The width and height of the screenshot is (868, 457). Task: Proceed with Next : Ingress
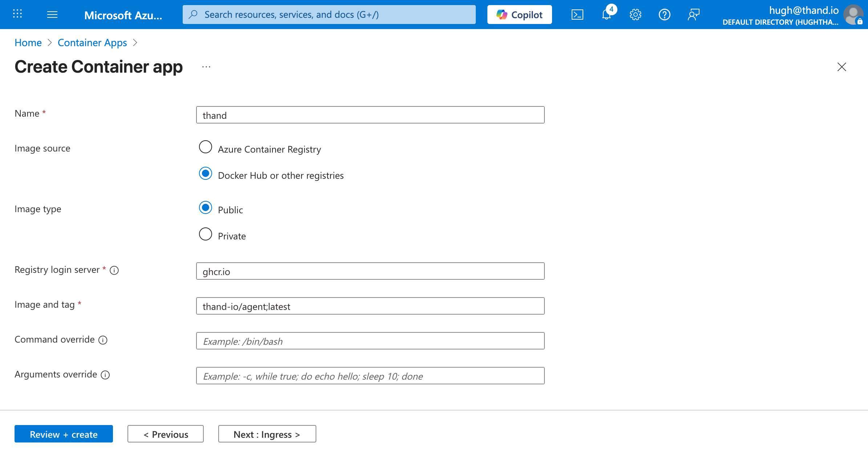click(267, 434)
